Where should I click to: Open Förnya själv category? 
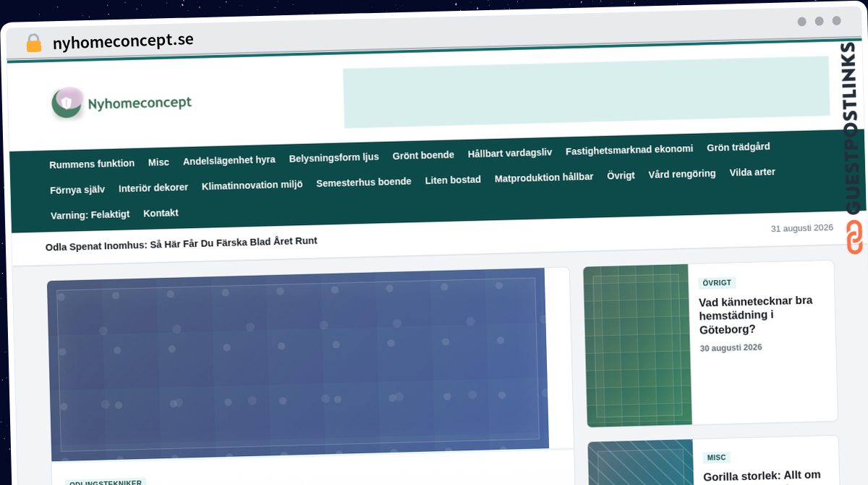[77, 190]
